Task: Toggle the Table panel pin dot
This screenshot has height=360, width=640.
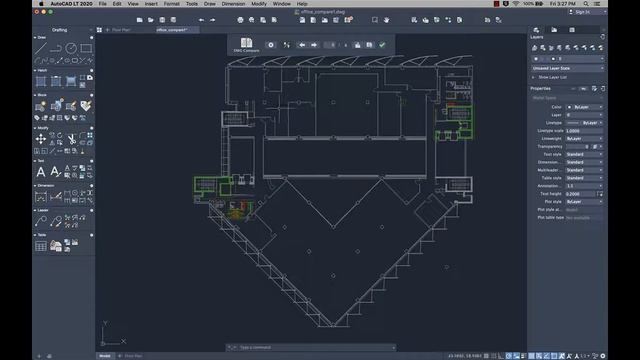Action: click(91, 235)
